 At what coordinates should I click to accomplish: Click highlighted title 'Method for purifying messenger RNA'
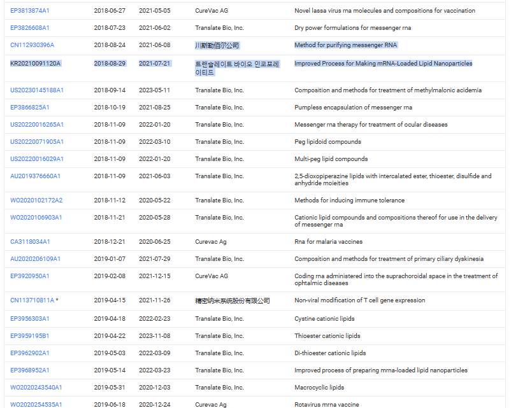[345, 45]
